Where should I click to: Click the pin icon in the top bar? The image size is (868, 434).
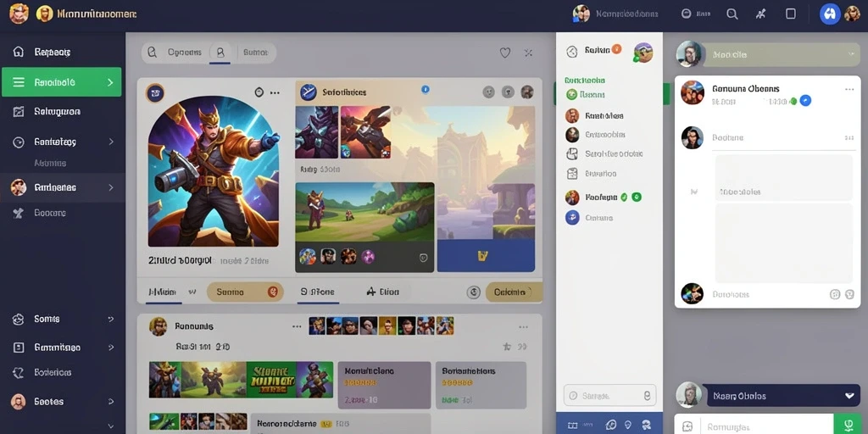(x=760, y=14)
